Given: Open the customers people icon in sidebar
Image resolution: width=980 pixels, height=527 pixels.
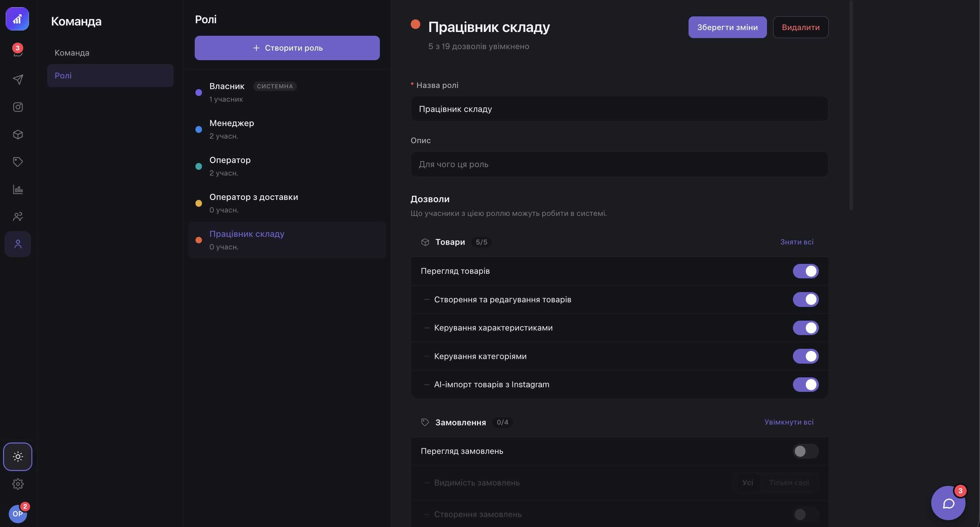Looking at the screenshot, I should (18, 217).
